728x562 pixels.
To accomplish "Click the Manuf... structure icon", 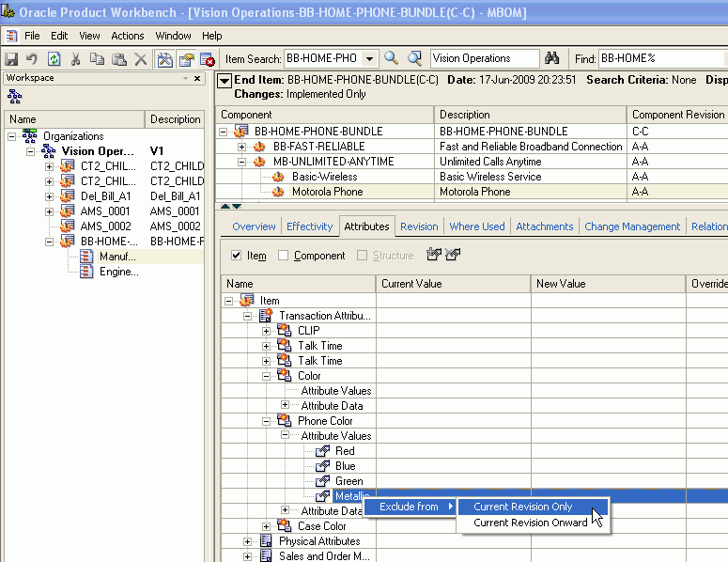I will tap(86, 257).
